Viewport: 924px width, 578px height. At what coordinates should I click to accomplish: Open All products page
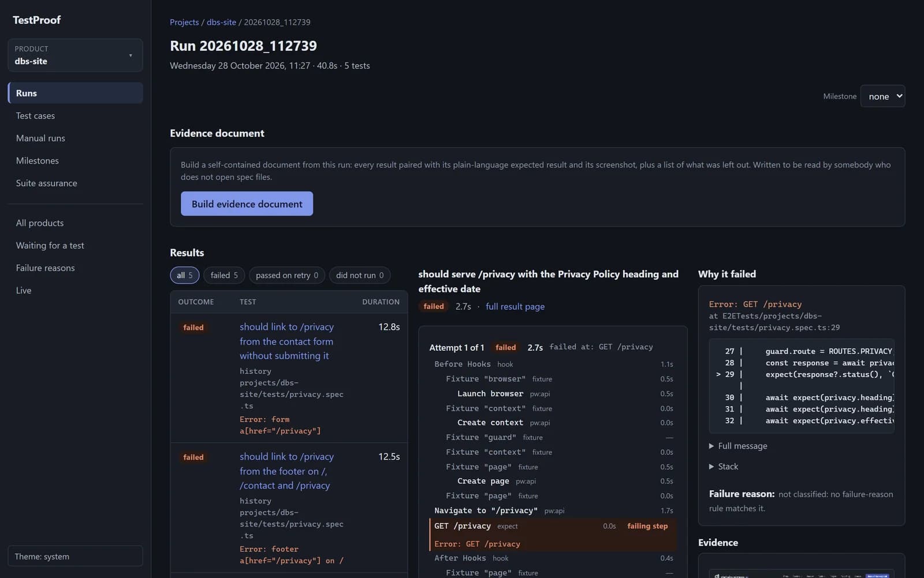[x=75, y=223]
